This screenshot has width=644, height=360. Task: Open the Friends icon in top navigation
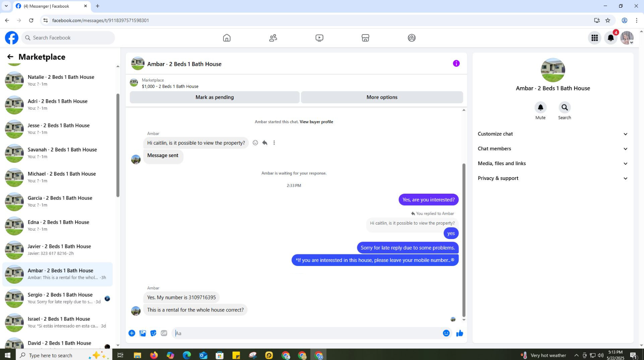(x=273, y=38)
